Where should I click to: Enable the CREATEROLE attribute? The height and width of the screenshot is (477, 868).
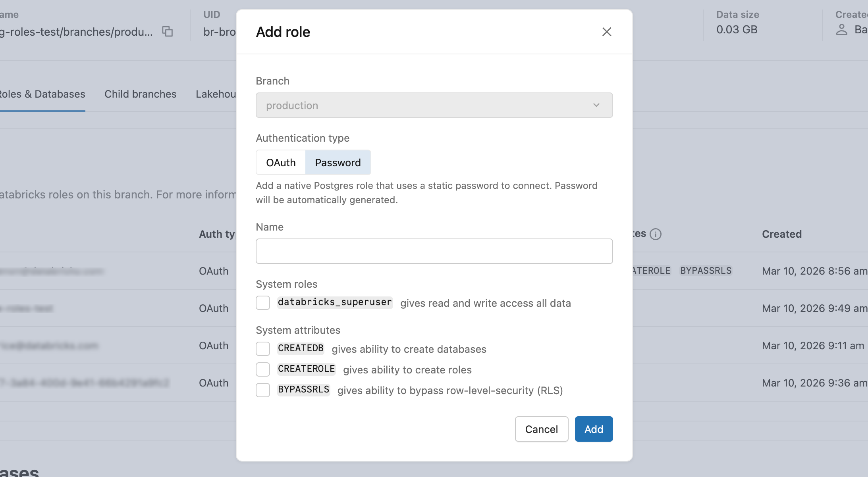(262, 369)
